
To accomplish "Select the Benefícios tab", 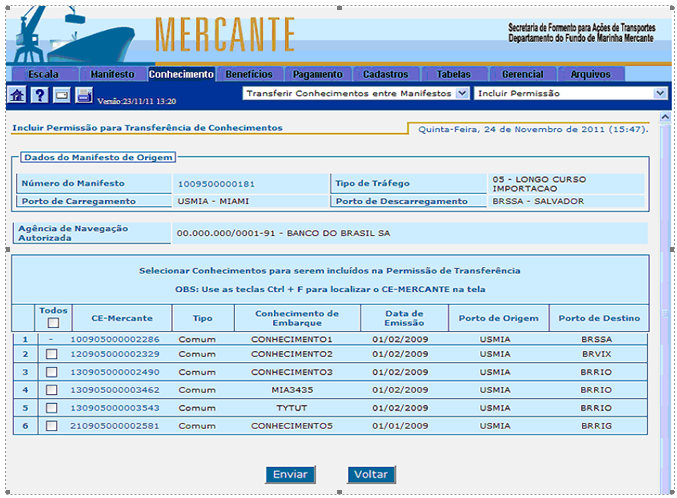I will 249,74.
